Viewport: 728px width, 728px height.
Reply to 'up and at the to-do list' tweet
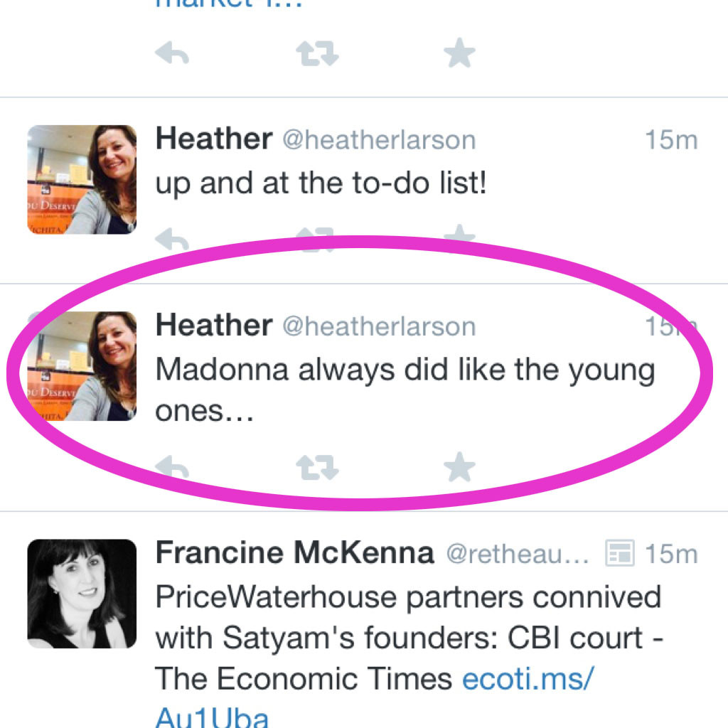[172, 239]
